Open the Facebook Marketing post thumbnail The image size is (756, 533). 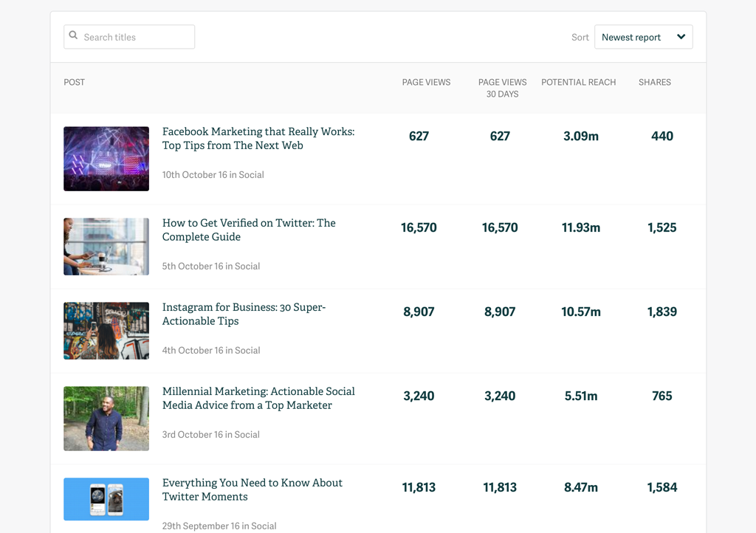coord(106,159)
